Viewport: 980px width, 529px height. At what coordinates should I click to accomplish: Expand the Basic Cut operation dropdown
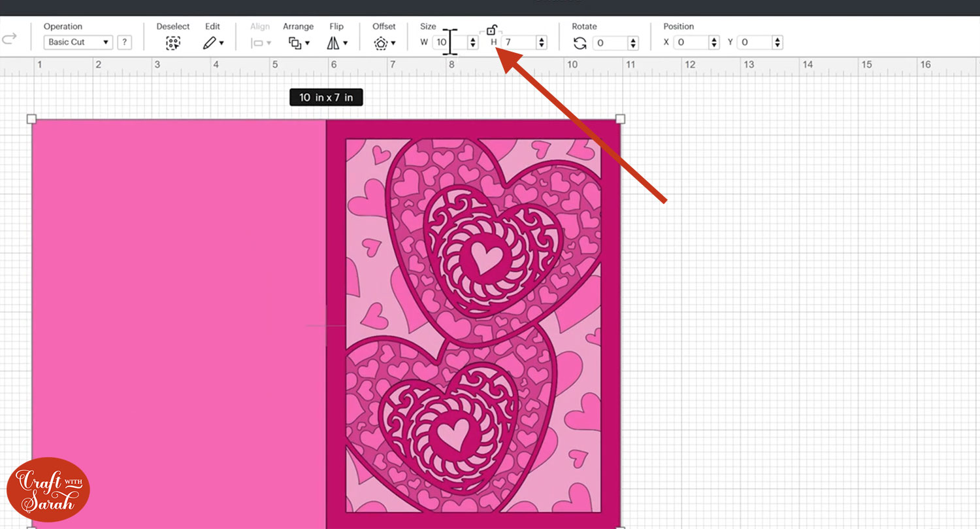click(x=78, y=43)
